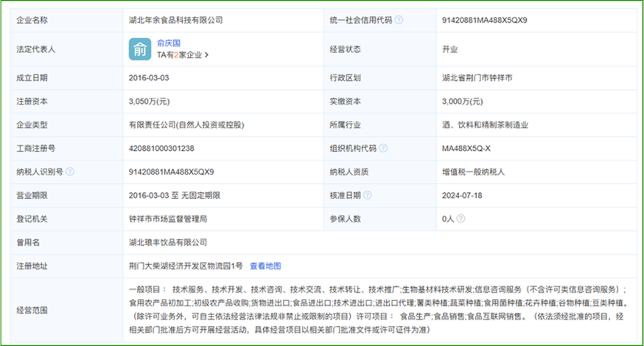
Task: Select enterprise type 有限责任公司(自然人投资或控股)
Action: coord(186,124)
